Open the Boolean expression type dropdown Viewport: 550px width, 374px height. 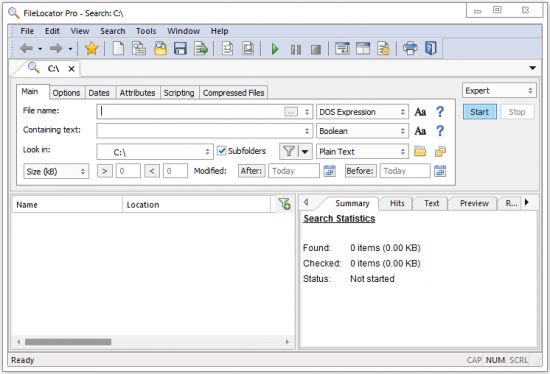coord(362,131)
